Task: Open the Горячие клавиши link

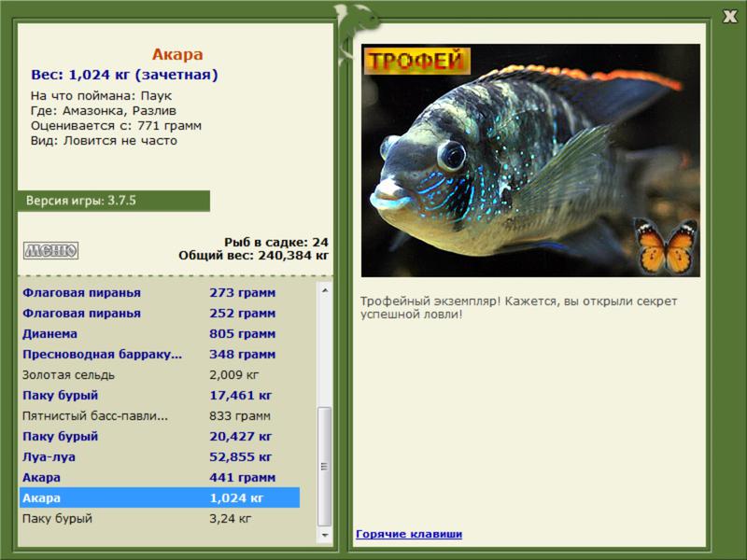Action: (x=409, y=534)
